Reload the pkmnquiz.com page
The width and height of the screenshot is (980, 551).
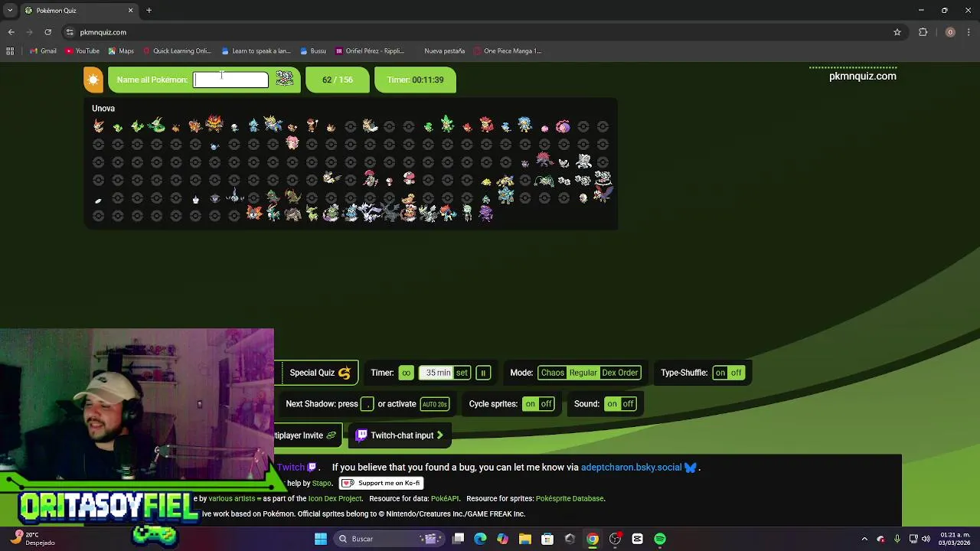point(47,32)
